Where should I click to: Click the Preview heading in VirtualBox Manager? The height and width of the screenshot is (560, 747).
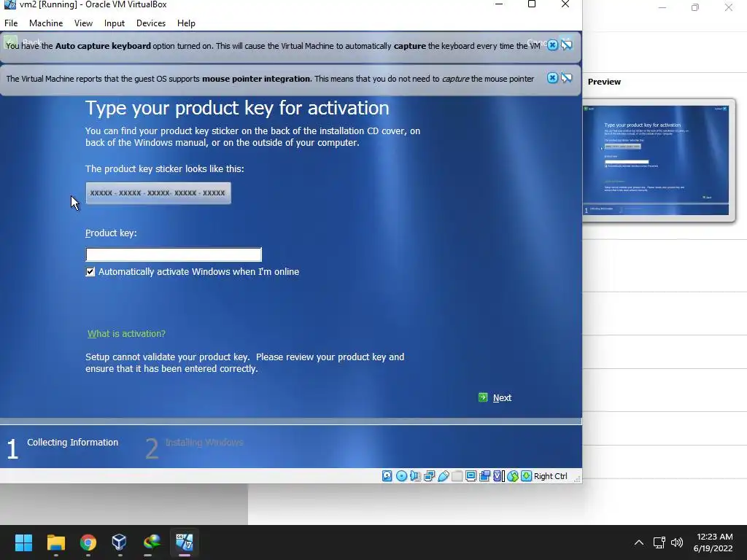pos(604,82)
